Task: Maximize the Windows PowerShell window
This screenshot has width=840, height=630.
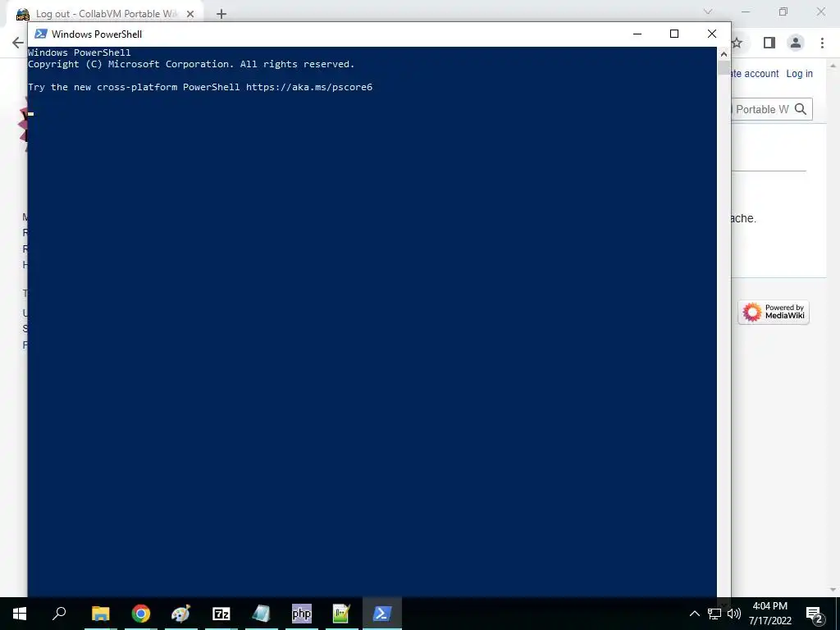Action: [x=674, y=34]
